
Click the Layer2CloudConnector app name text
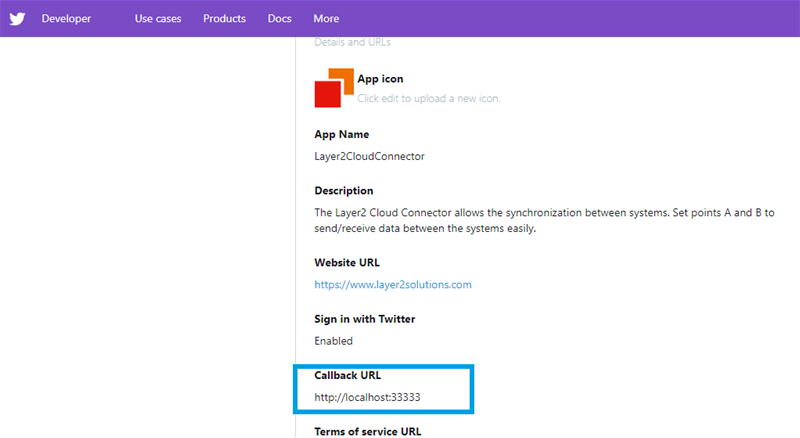tap(369, 156)
